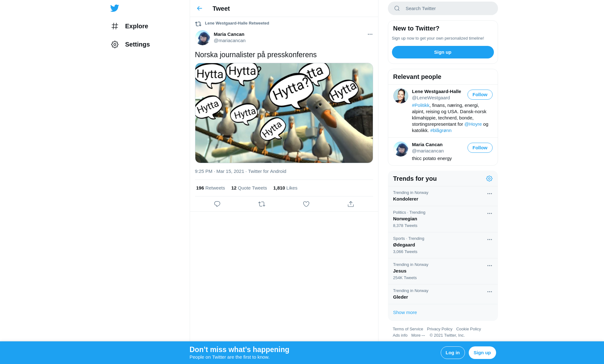View the 12 Quote Tweets

249,188
